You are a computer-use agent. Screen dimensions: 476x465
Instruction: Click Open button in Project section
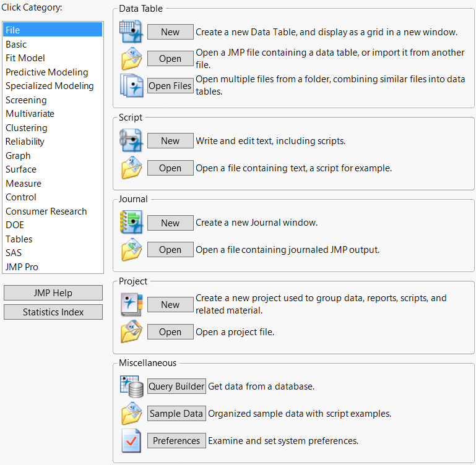tap(170, 332)
